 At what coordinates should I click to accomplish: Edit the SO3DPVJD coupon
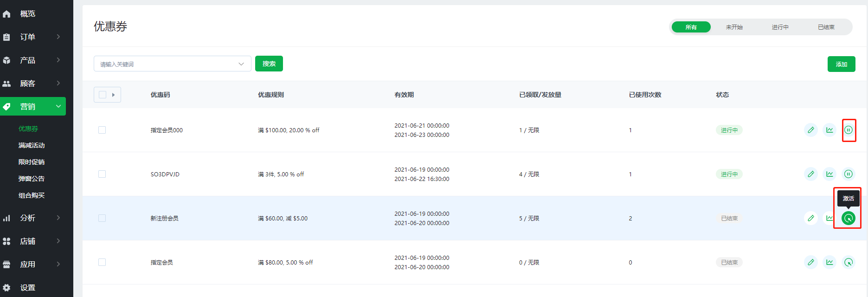tap(810, 174)
